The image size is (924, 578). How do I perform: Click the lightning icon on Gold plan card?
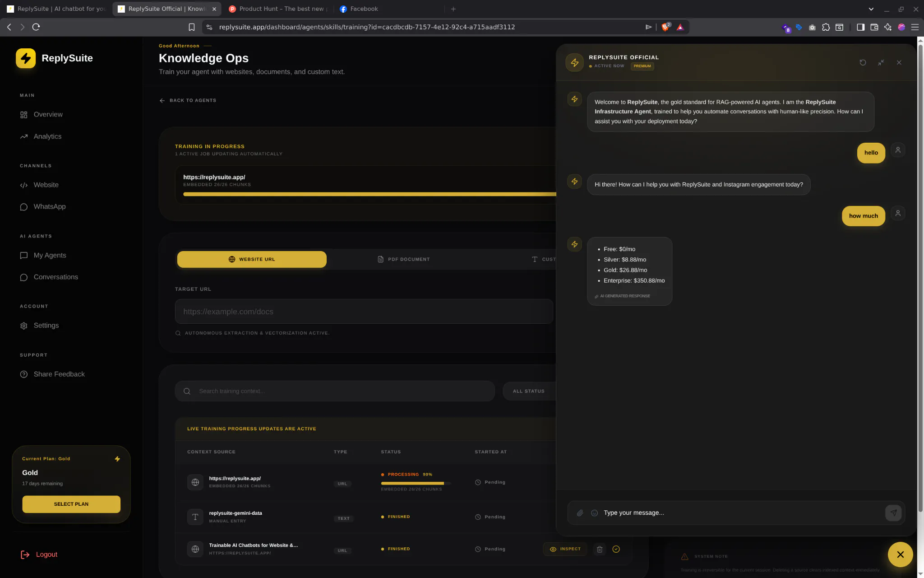coord(117,459)
